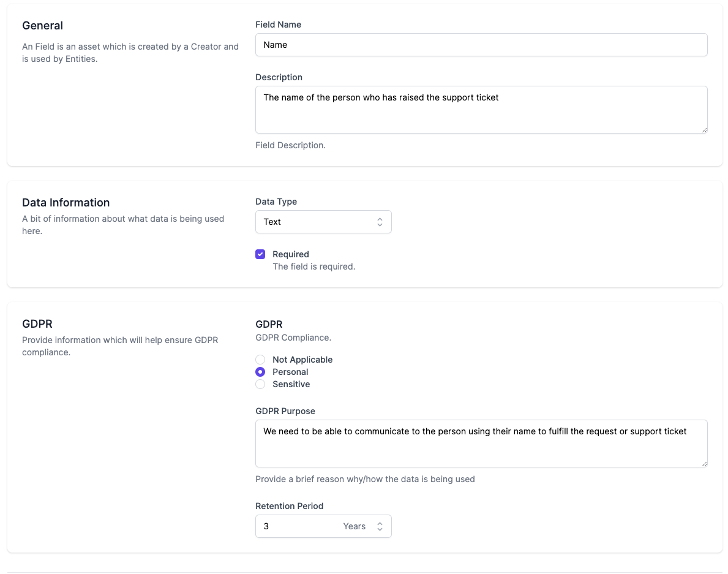Screen dimensions: 728x574
Task: Uncheck the Required checkbox
Action: pyautogui.click(x=260, y=254)
